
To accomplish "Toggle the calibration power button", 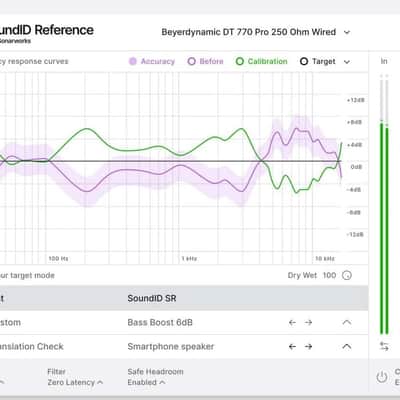I will pyautogui.click(x=382, y=377).
